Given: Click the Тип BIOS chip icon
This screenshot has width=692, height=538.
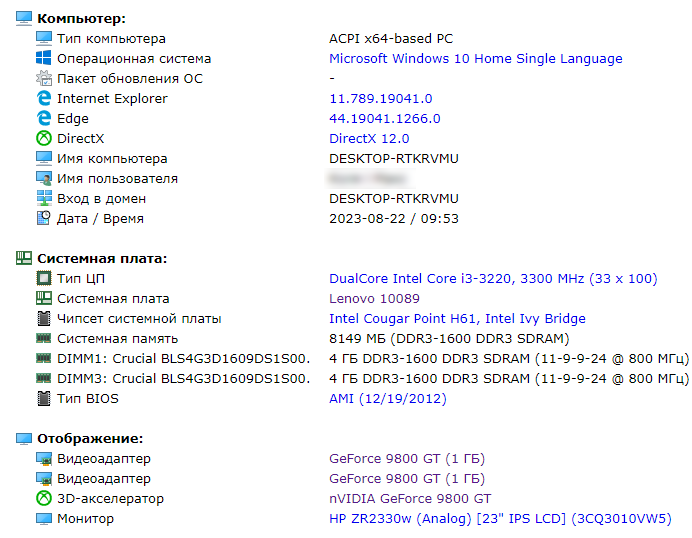Looking at the screenshot, I should click(44, 399).
